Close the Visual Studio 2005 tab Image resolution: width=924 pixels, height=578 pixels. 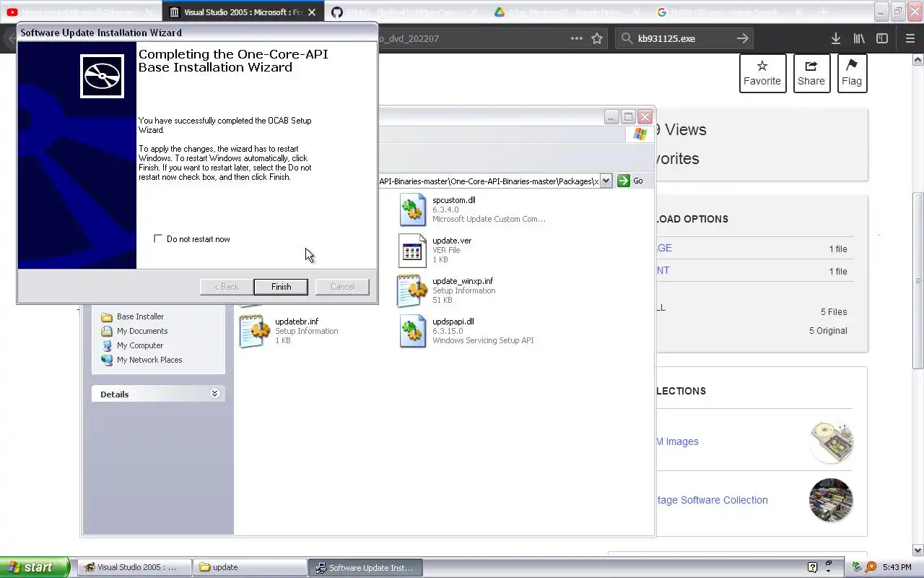(x=312, y=12)
